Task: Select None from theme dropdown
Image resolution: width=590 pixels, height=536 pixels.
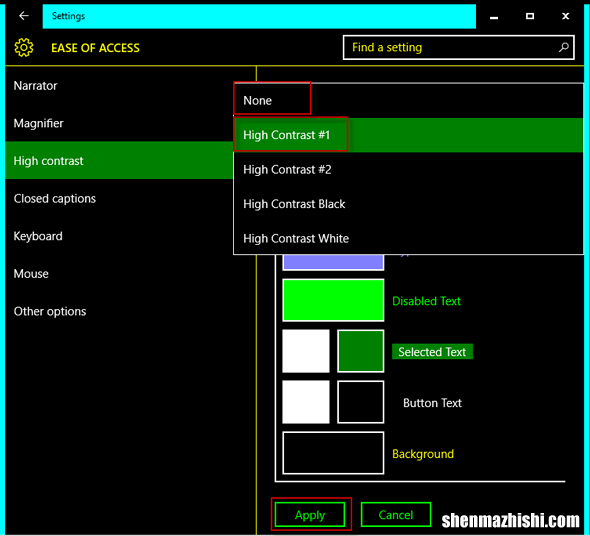Action: click(x=408, y=100)
